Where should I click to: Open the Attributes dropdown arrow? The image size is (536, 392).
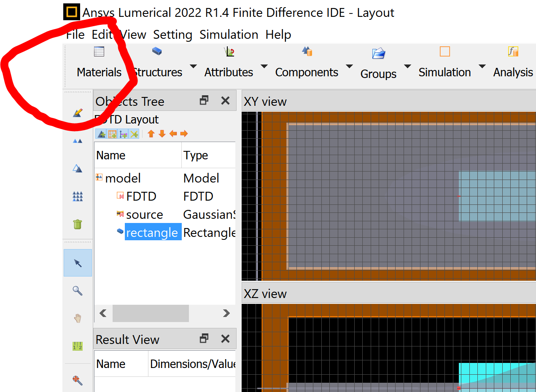coord(264,66)
